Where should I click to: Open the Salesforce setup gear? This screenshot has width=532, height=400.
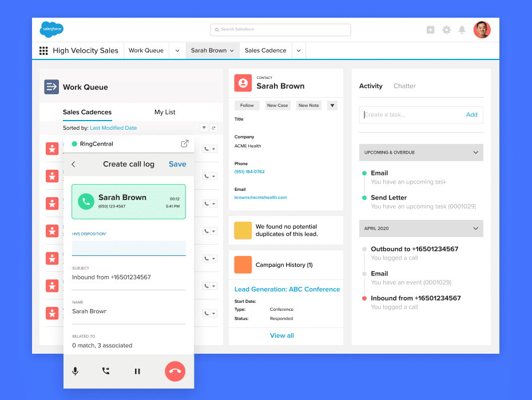(x=446, y=29)
